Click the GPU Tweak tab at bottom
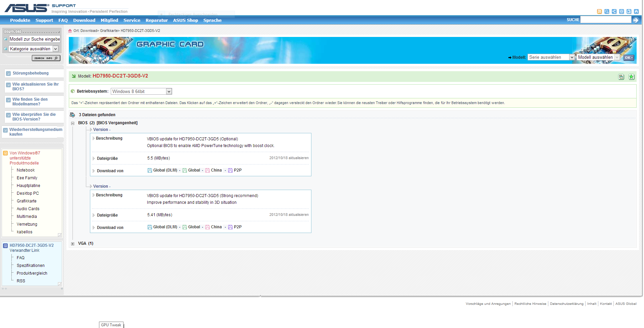The width and height of the screenshot is (644, 328). click(x=111, y=325)
